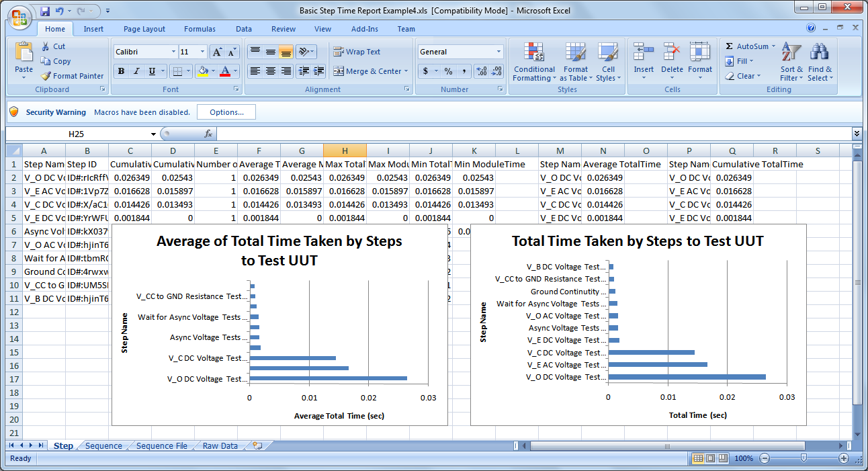868x471 pixels.
Task: Open Conditional Formatting menu
Action: (534, 64)
